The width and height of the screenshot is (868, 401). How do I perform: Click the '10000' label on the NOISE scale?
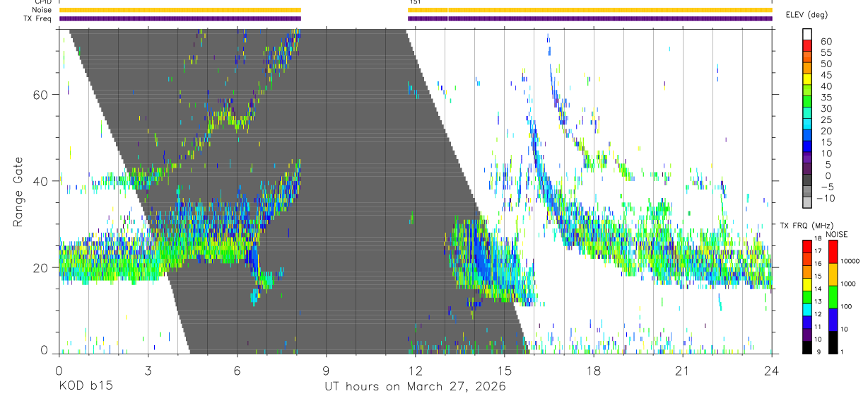click(852, 262)
